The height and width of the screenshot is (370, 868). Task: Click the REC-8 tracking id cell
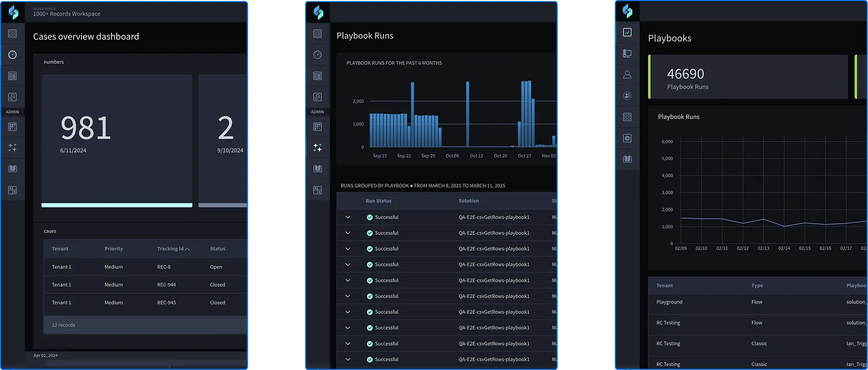[x=164, y=267]
